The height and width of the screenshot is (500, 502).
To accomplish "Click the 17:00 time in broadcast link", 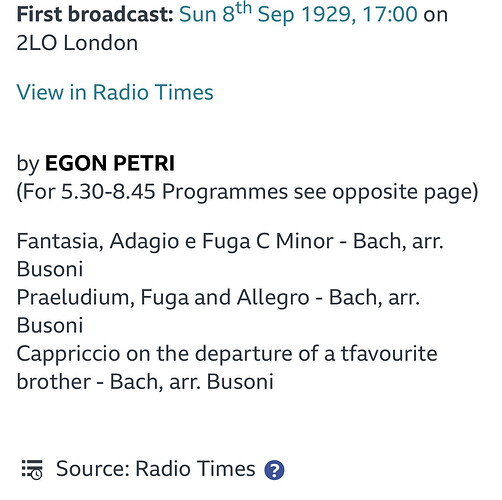I will click(x=390, y=14).
